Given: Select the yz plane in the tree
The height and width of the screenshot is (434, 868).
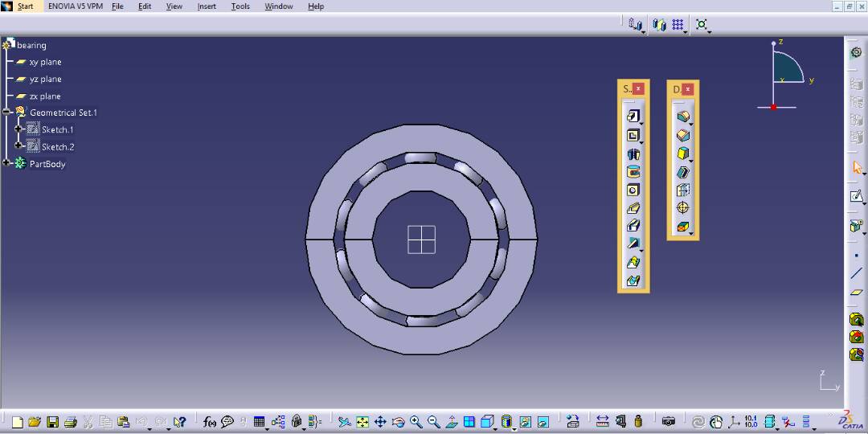Looking at the screenshot, I should tap(45, 79).
